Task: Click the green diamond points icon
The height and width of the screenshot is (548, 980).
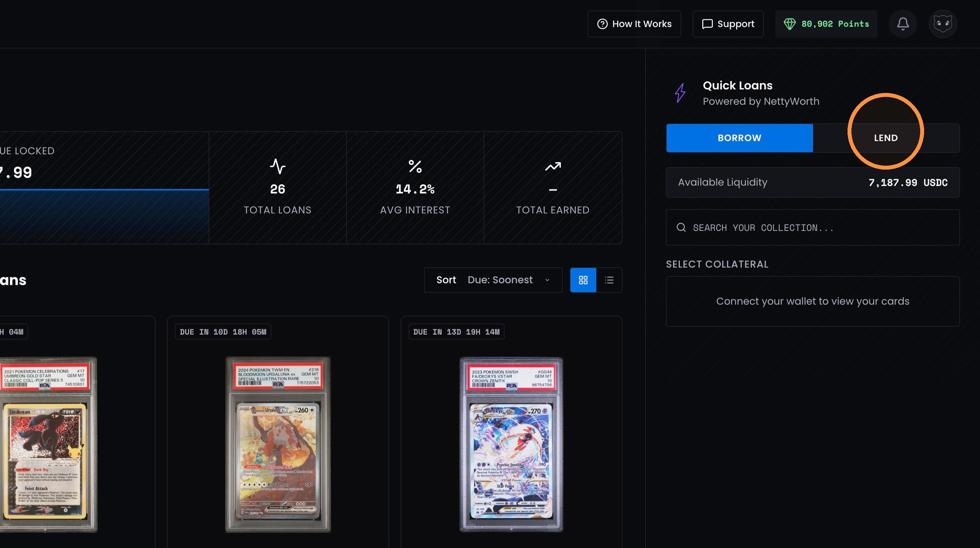Action: click(x=789, y=24)
